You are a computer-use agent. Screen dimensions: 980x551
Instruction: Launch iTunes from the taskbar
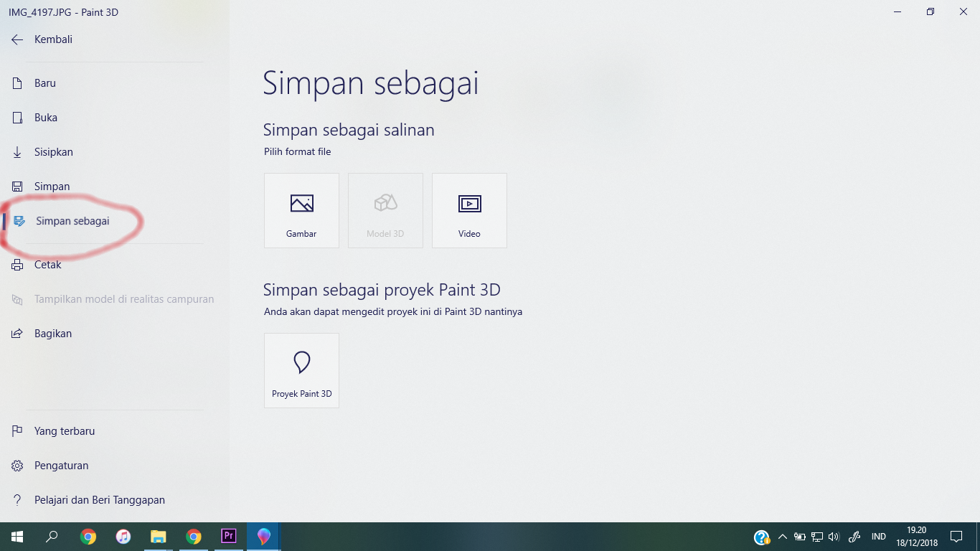tap(123, 537)
